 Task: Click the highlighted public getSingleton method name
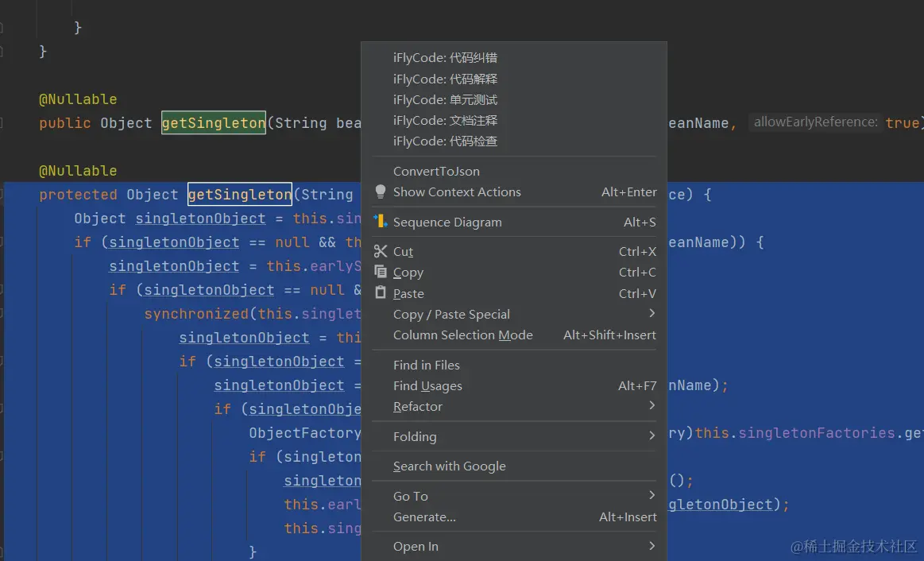(x=213, y=122)
